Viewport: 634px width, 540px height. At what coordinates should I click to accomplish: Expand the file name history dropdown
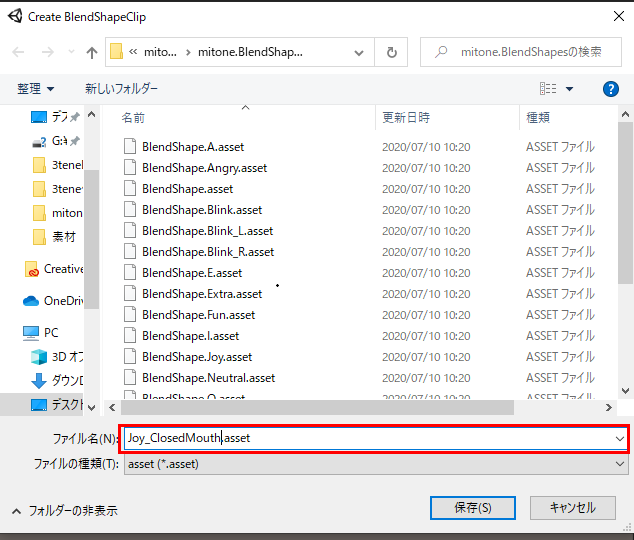[620, 439]
